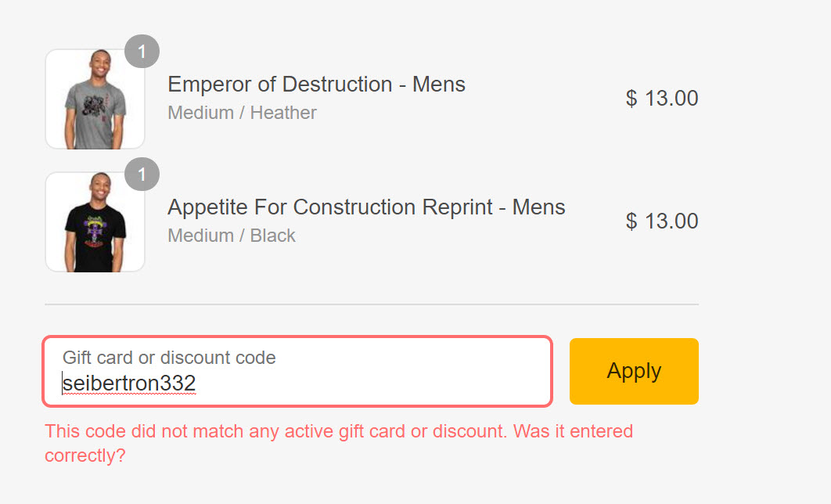Click the Medium / Heather variant text
Image resolution: width=831 pixels, height=504 pixels.
tap(242, 113)
